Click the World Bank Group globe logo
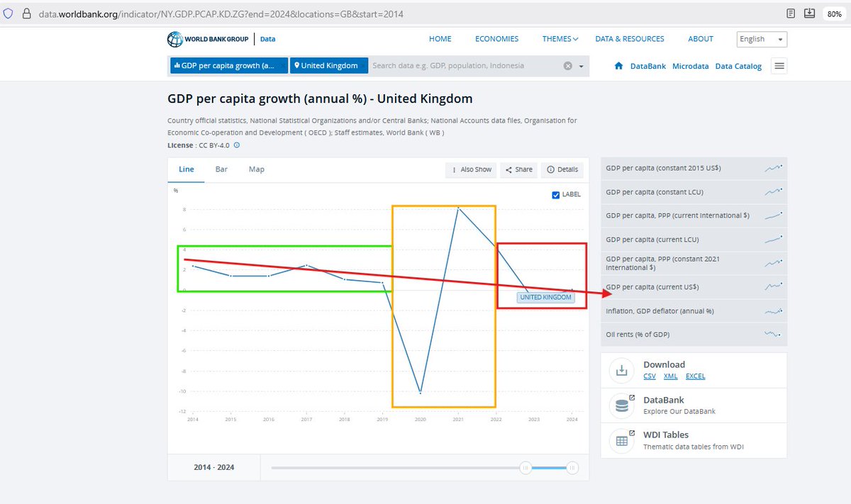This screenshot has width=851, height=504. [x=174, y=39]
